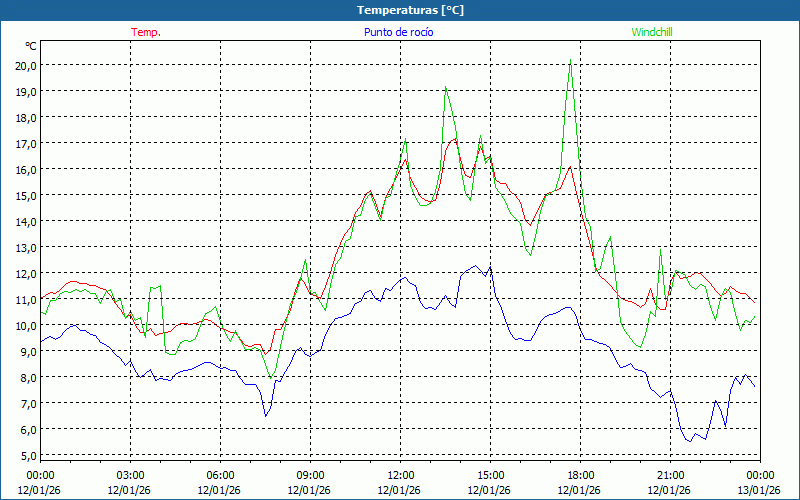Click the highest green Windchill peak near 18:00
The image size is (800, 500).
click(570, 60)
